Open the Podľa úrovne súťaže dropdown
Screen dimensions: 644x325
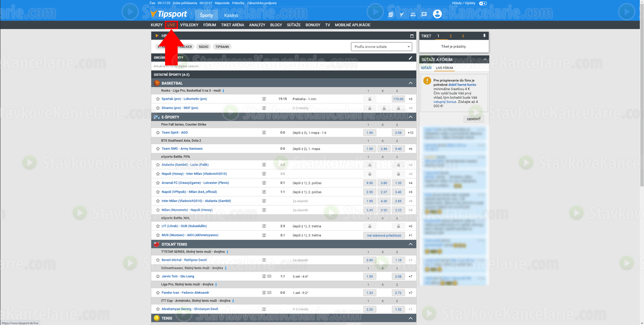pos(381,46)
